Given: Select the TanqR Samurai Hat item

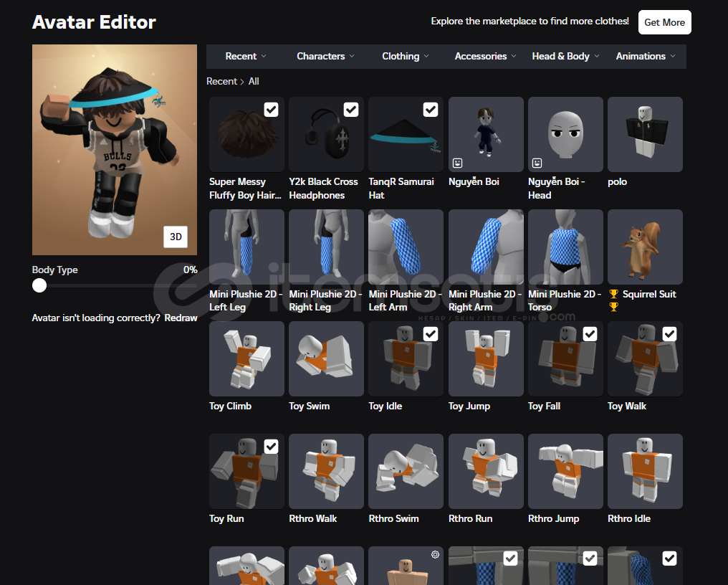Looking at the screenshot, I should [406, 134].
